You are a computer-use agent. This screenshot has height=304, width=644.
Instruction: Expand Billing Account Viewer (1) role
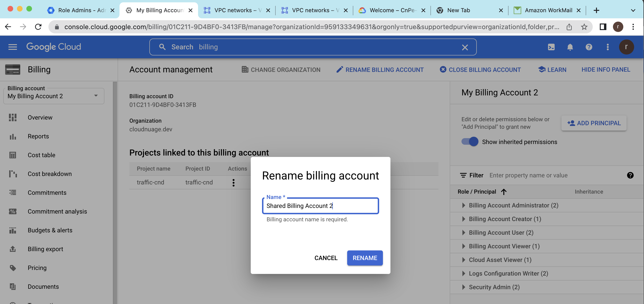(463, 246)
